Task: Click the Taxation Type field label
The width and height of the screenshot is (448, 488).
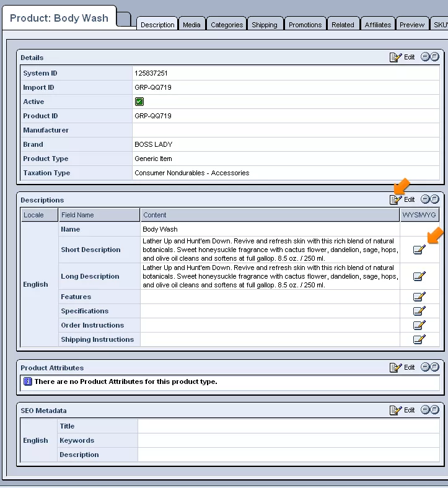Action: point(46,173)
